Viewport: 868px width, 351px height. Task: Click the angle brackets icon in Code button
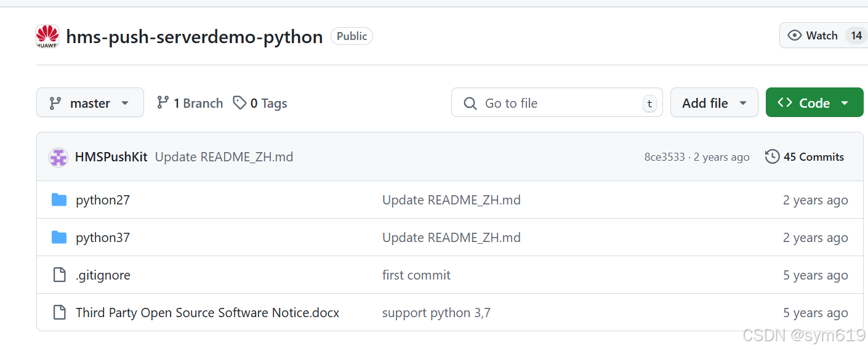[x=785, y=103]
